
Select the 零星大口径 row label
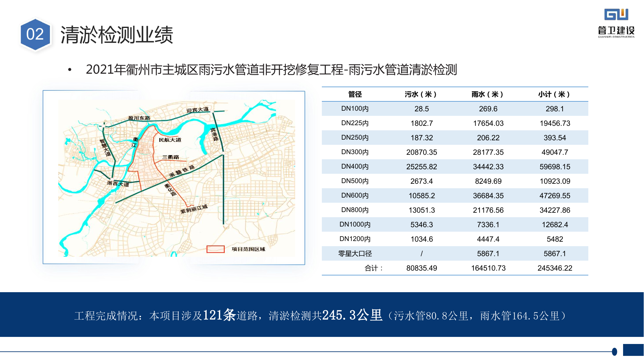pyautogui.click(x=355, y=254)
